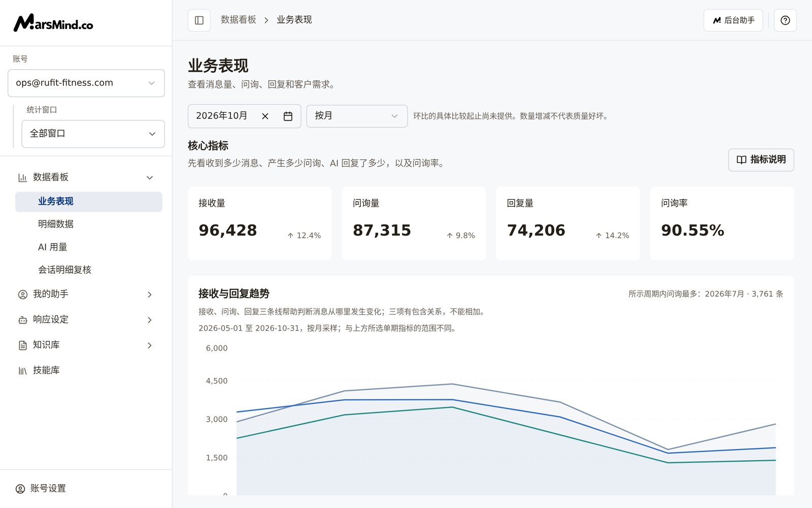812x508 pixels.
Task: Collapse the 数据看板 section chevron
Action: (x=150, y=178)
